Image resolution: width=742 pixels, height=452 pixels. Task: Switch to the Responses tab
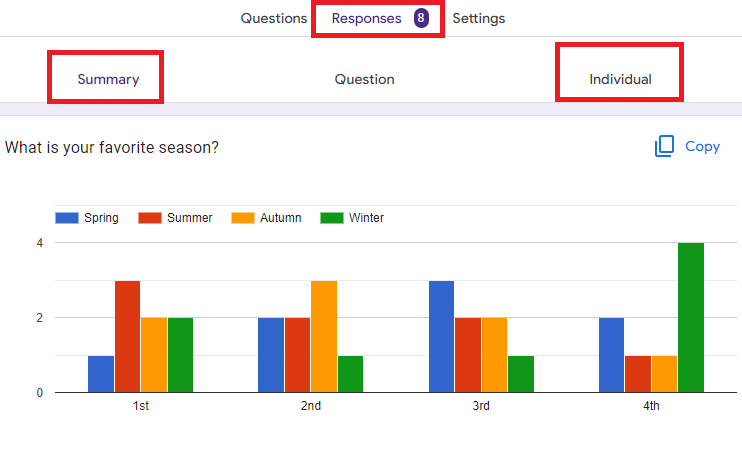pyautogui.click(x=366, y=18)
